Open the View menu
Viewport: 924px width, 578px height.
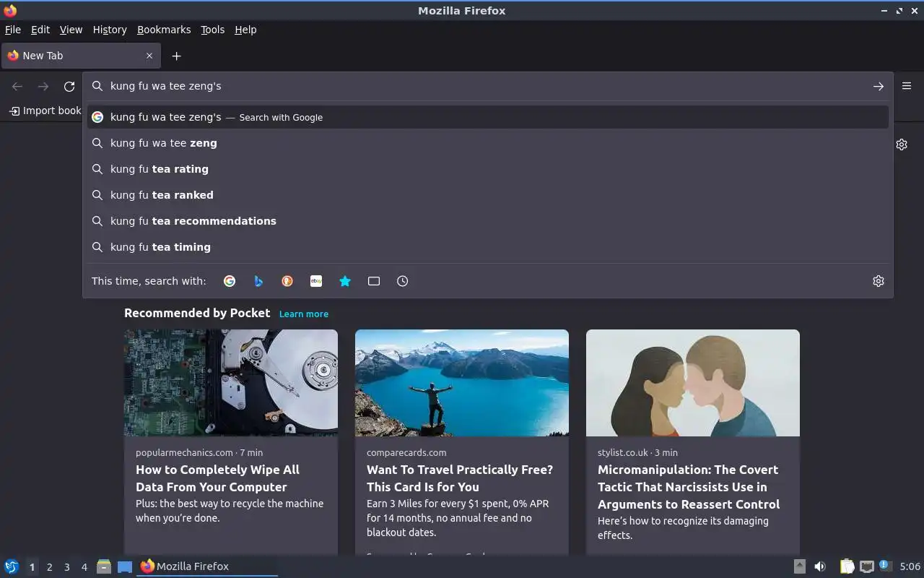(71, 30)
